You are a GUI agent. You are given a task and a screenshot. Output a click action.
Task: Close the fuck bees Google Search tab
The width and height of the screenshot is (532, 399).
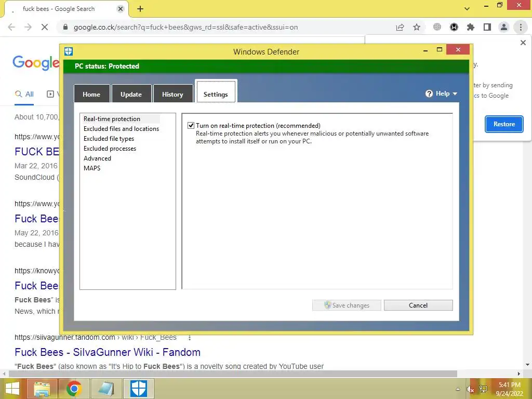pos(121,9)
